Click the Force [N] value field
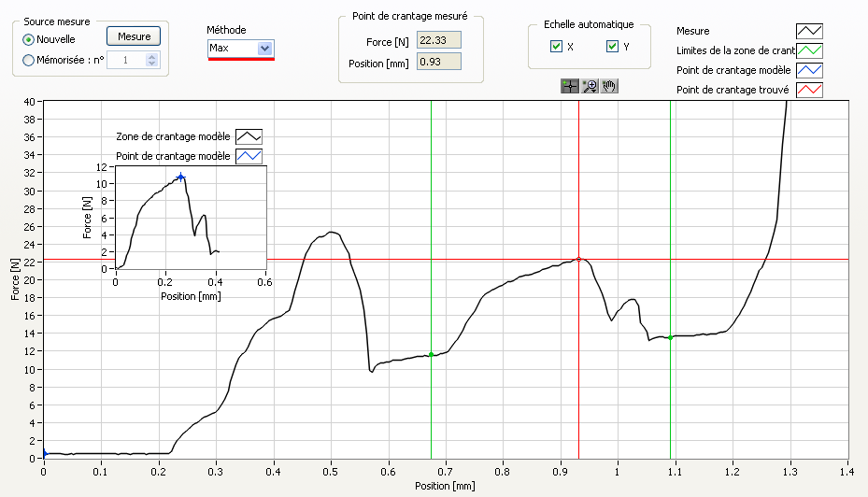 [x=438, y=41]
